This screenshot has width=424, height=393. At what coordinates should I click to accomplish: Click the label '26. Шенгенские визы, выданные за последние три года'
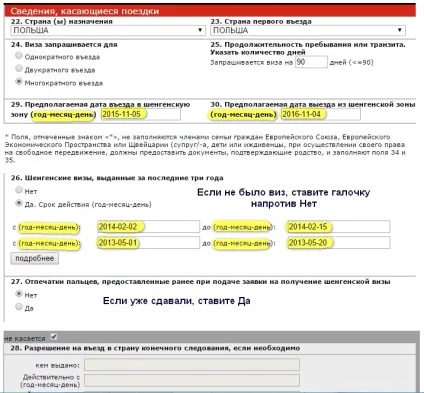click(117, 178)
